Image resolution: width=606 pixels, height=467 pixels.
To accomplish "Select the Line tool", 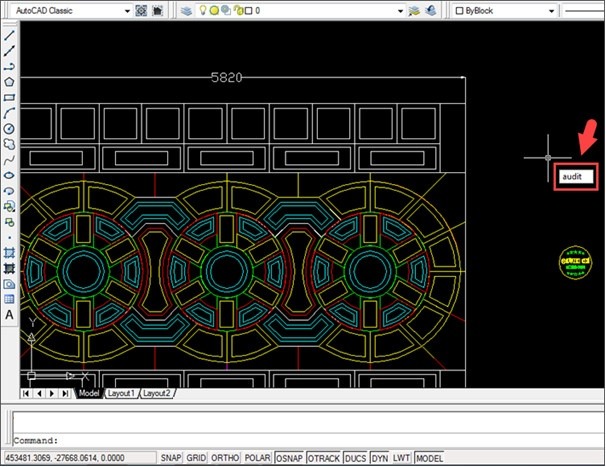I will click(x=9, y=35).
